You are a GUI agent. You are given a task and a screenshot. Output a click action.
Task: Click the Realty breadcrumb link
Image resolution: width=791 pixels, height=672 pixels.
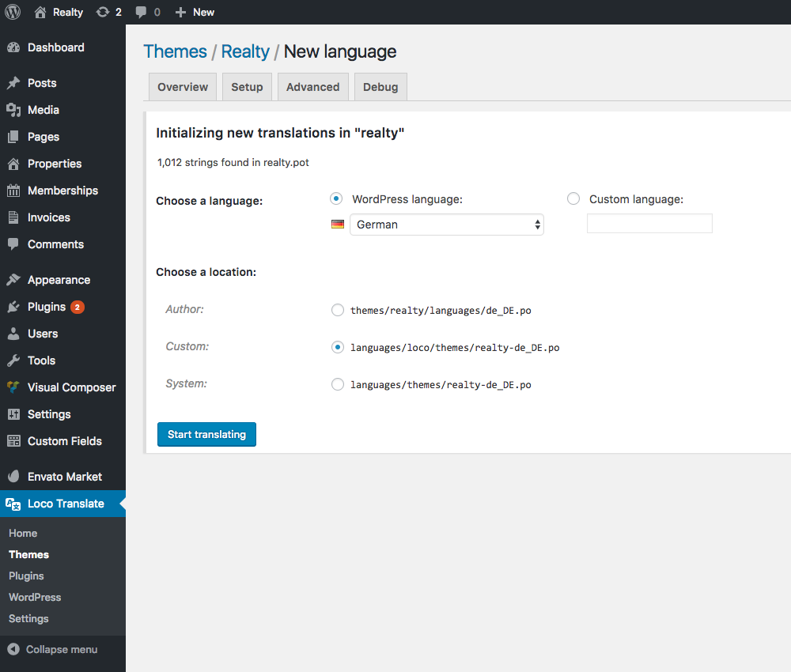pyautogui.click(x=245, y=51)
